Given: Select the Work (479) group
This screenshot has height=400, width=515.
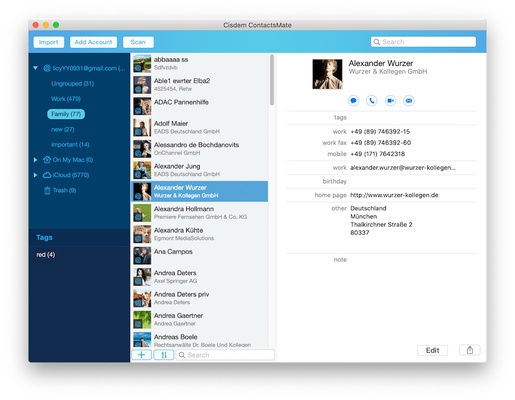Looking at the screenshot, I should [x=66, y=99].
